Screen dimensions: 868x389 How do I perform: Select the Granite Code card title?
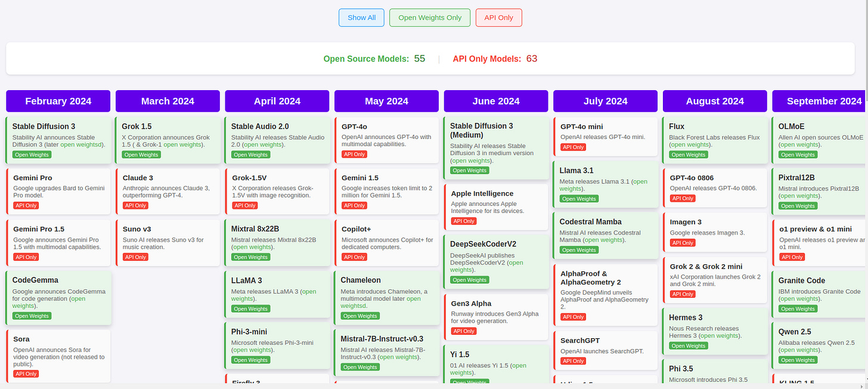click(x=802, y=280)
